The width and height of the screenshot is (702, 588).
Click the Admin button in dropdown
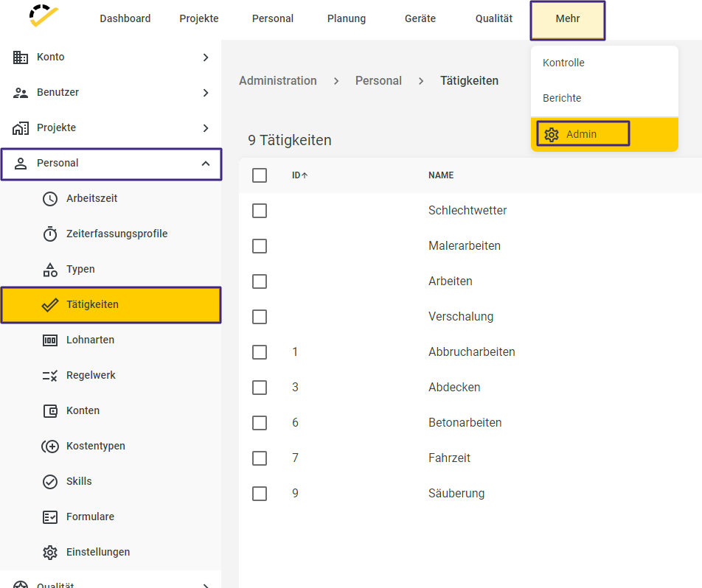click(x=583, y=134)
